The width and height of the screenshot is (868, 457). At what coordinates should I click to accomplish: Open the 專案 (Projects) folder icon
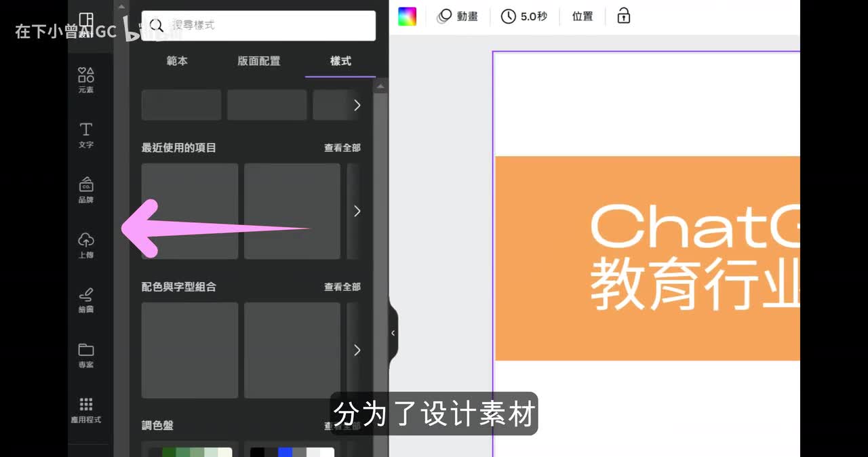[x=86, y=354]
